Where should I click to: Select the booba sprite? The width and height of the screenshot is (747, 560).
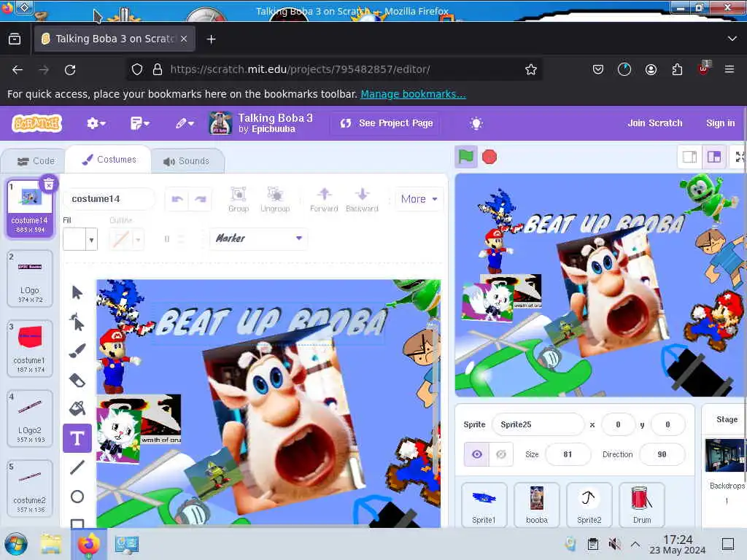tap(536, 505)
